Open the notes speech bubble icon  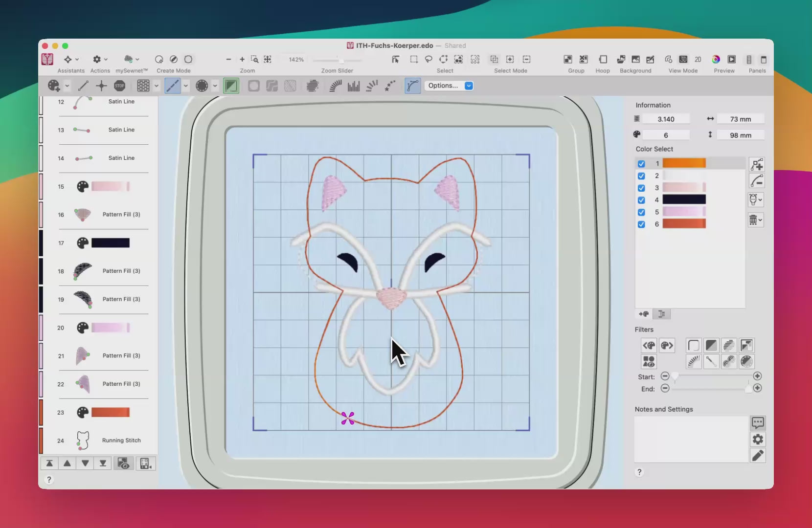click(x=758, y=423)
